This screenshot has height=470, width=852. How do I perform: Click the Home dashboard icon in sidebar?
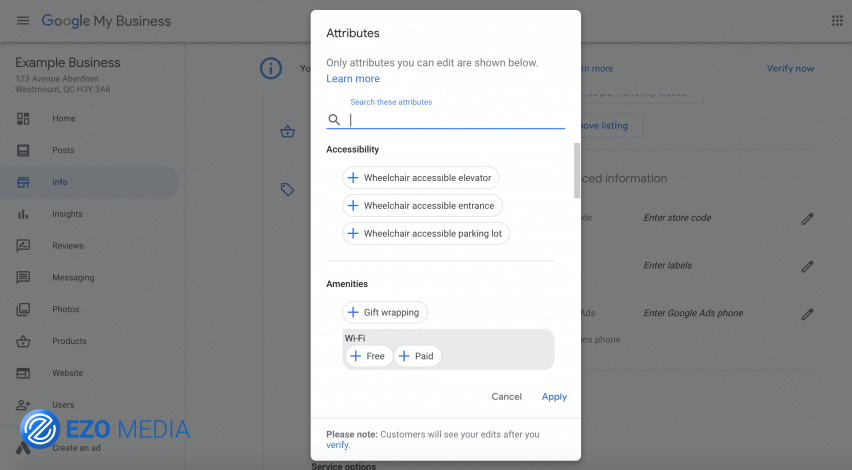(23, 118)
